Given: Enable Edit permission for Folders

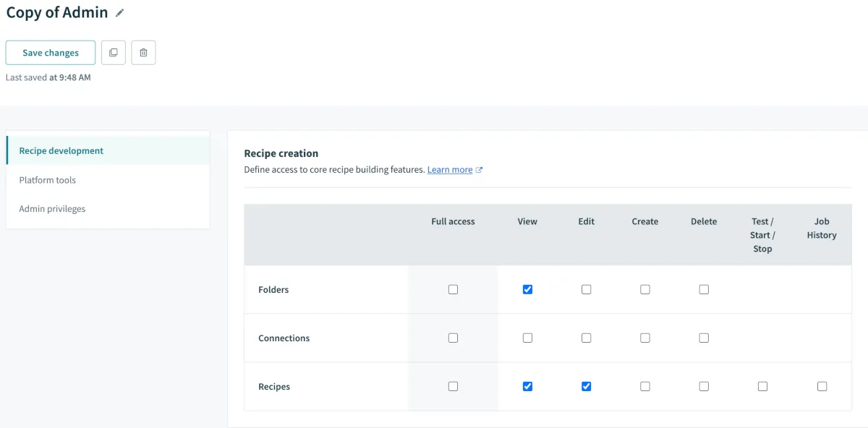Looking at the screenshot, I should pos(586,289).
